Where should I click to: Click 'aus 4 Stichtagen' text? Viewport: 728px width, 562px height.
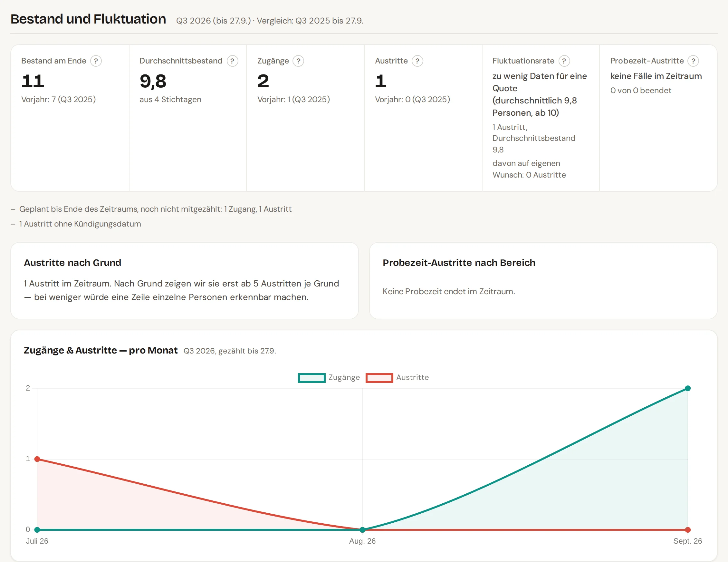click(170, 99)
